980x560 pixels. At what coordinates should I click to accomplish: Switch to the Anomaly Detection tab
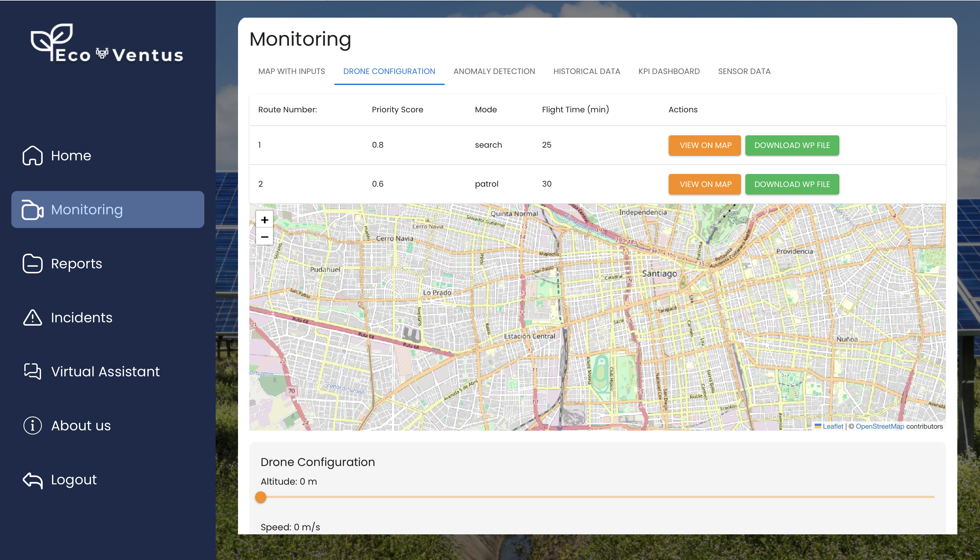click(495, 71)
